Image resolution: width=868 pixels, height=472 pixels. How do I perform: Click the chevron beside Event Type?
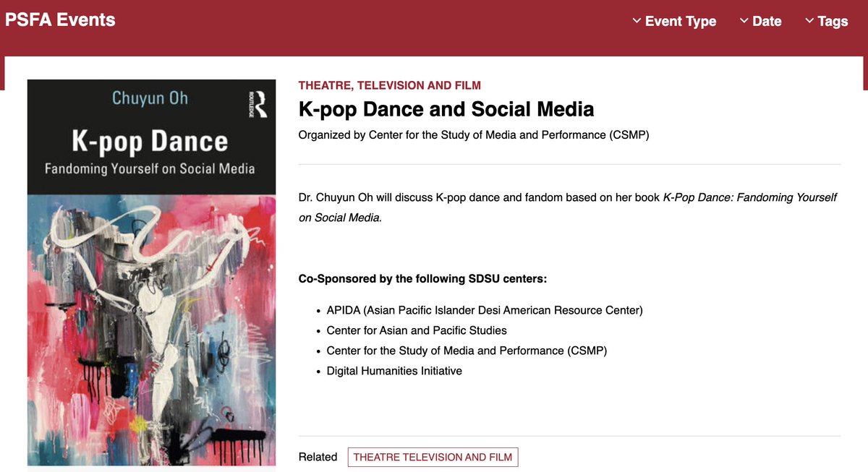tap(637, 21)
